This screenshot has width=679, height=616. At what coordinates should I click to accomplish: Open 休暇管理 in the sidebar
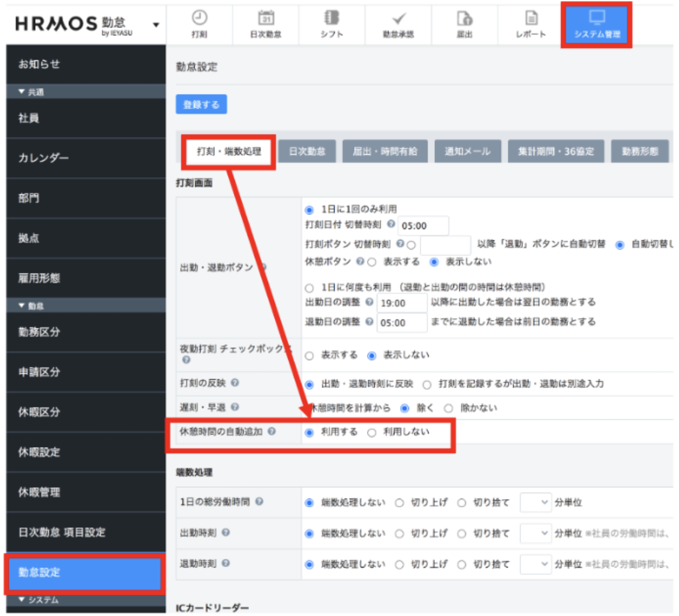(39, 492)
